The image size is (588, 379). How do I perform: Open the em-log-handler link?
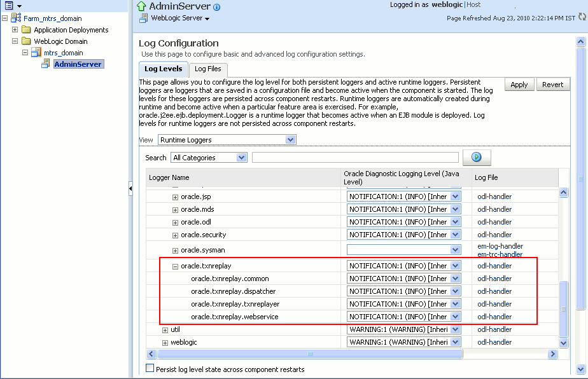[500, 246]
